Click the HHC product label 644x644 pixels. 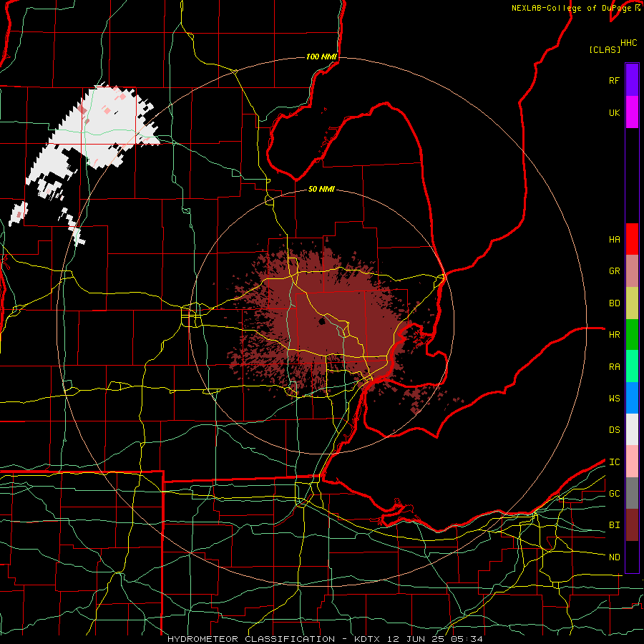pyautogui.click(x=629, y=42)
